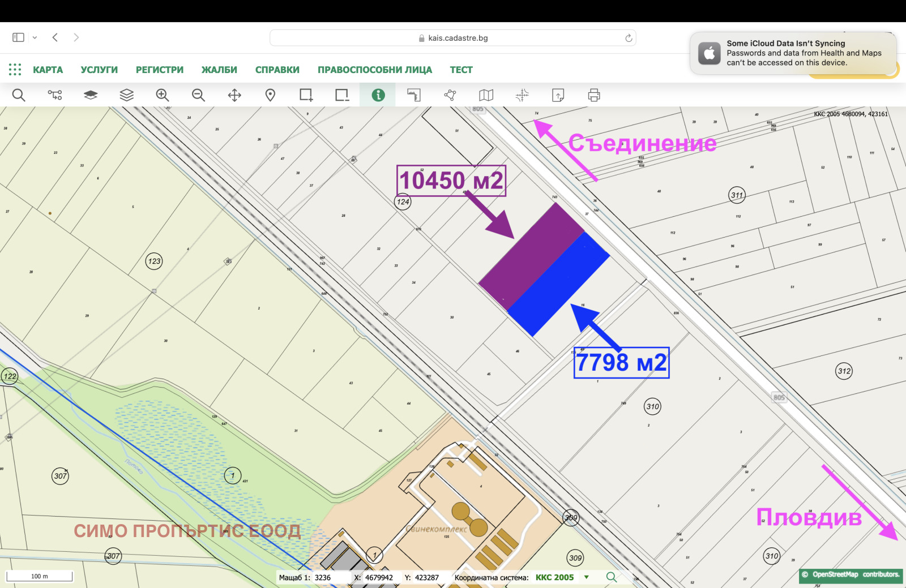Open the РЕГИСТРИ menu
Screen dimensions: 906x588
pos(159,69)
